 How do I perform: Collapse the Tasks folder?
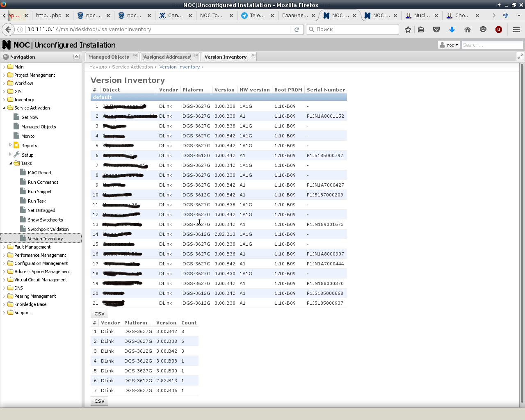pyautogui.click(x=11, y=163)
